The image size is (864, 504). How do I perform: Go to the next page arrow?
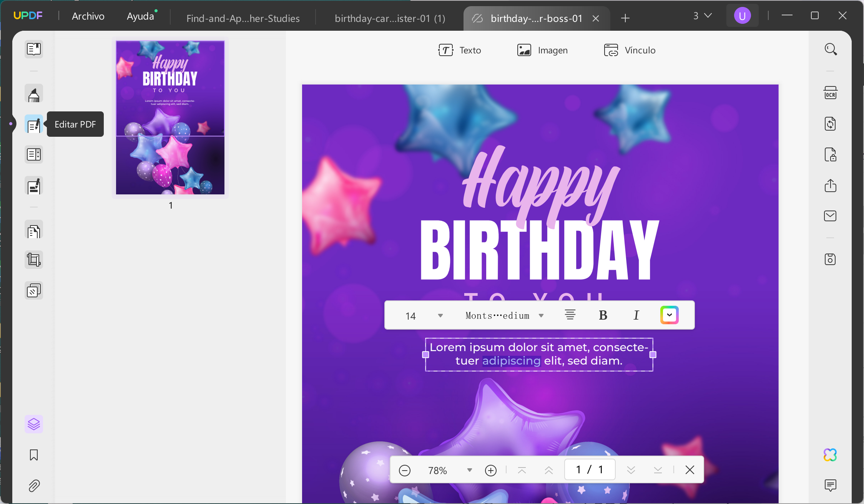631,470
